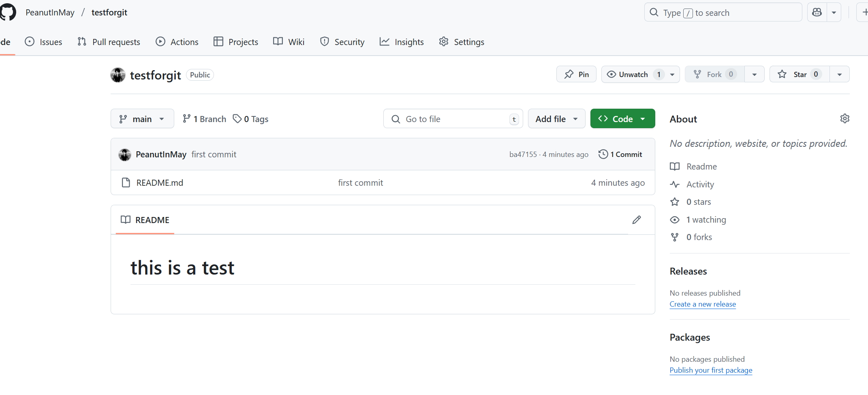Viewport: 868px width, 395px height.
Task: Switch to the Pull requests tab
Action: click(x=109, y=42)
